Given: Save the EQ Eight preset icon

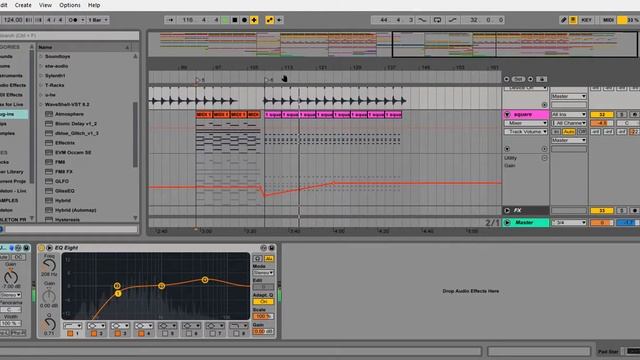Looking at the screenshot, I should [x=271, y=248].
